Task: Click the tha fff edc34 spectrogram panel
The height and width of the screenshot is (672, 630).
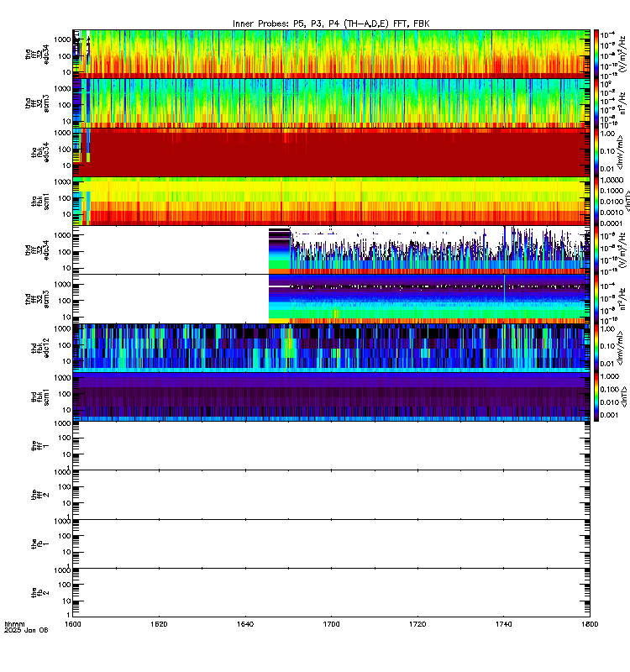Action: click(331, 54)
